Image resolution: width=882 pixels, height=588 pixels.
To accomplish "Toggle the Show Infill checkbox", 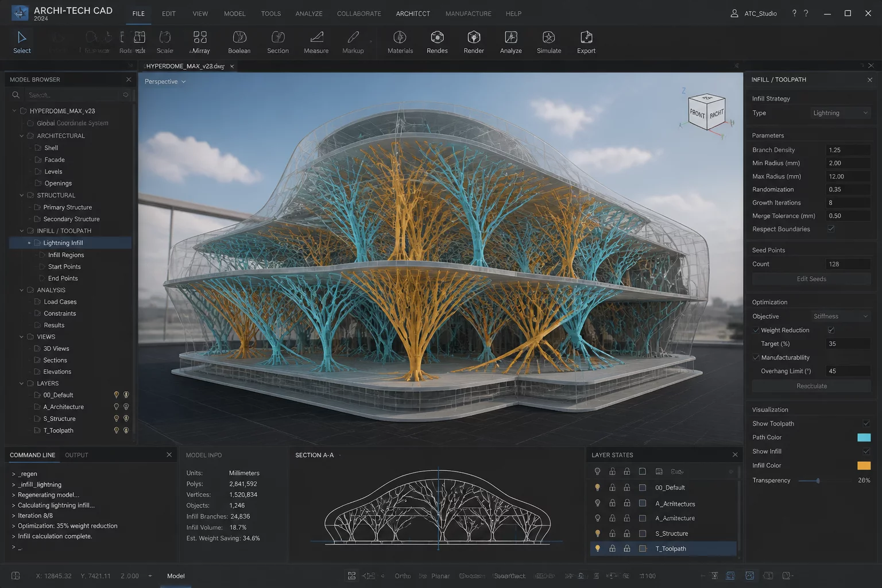I will (x=866, y=451).
